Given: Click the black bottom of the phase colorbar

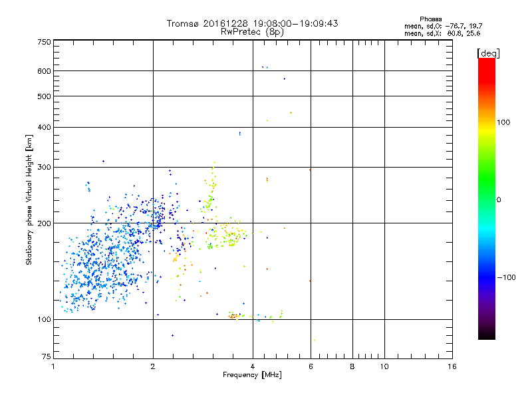Looking at the screenshot, I should point(487,334).
